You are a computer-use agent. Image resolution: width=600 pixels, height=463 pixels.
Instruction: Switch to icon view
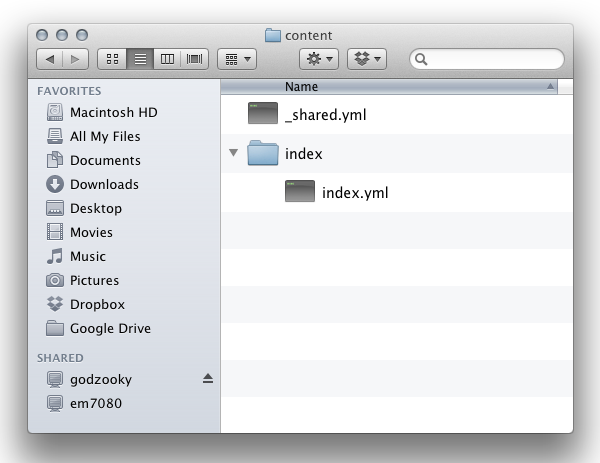click(112, 59)
